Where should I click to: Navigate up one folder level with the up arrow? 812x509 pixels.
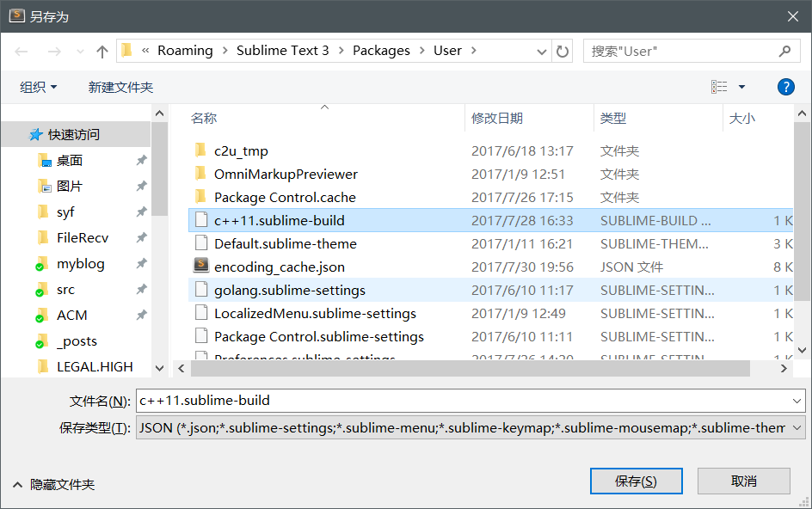pyautogui.click(x=101, y=51)
